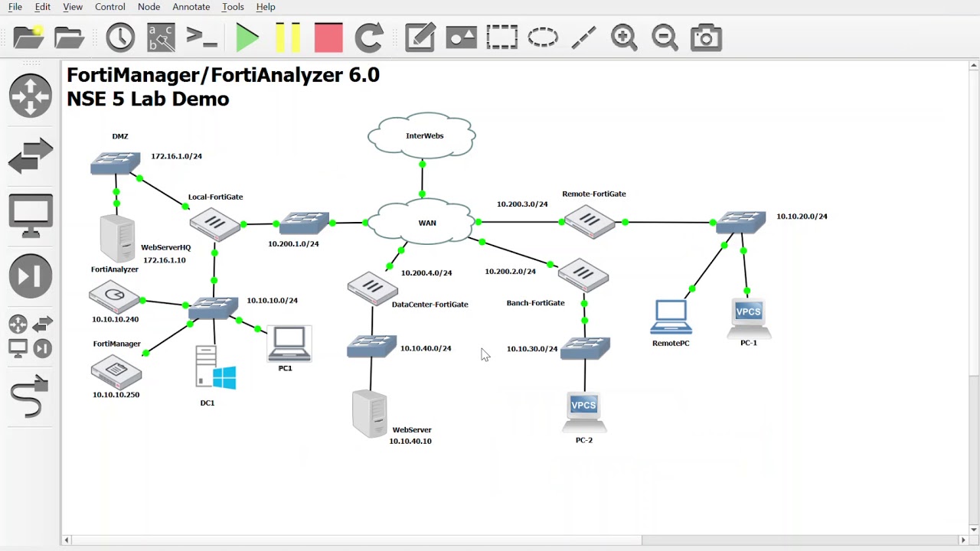This screenshot has width=980, height=551.
Task: Zoom in with magnifier plus
Action: point(624,37)
